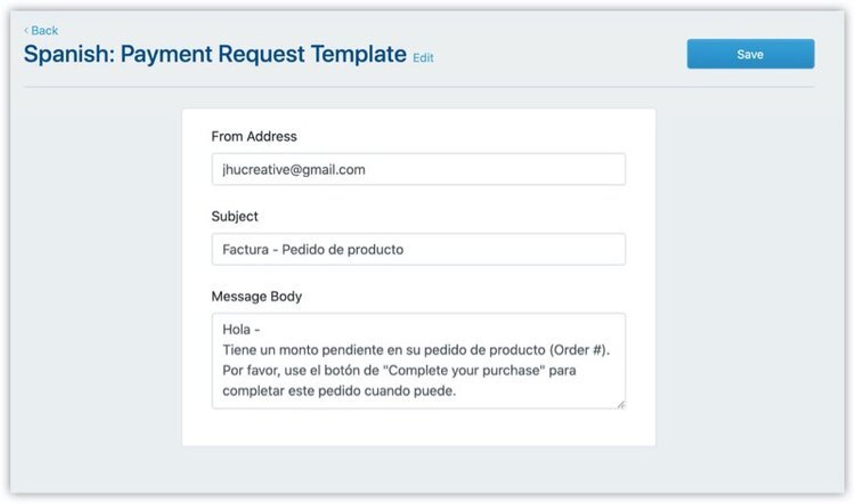The image size is (855, 504).
Task: Click the Spanish: Payment Request Template heading
Action: [215, 54]
